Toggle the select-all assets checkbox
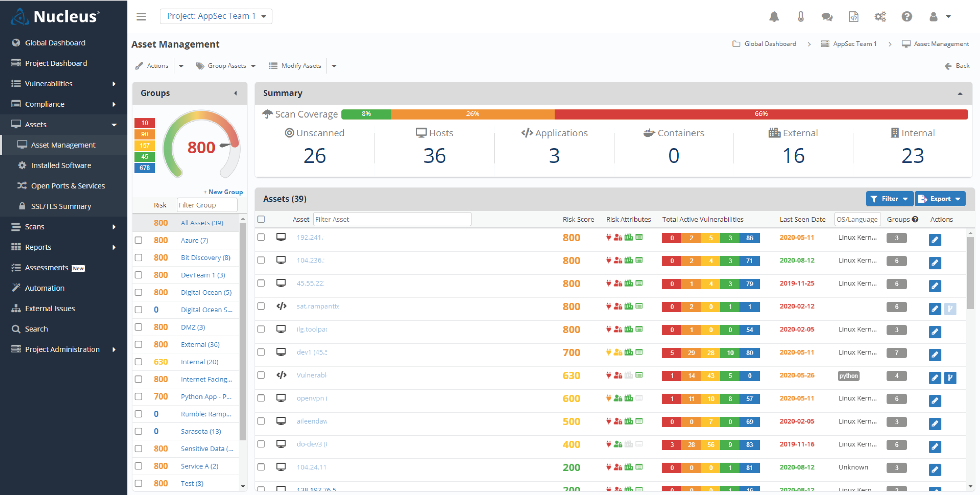The image size is (980, 495). [261, 219]
